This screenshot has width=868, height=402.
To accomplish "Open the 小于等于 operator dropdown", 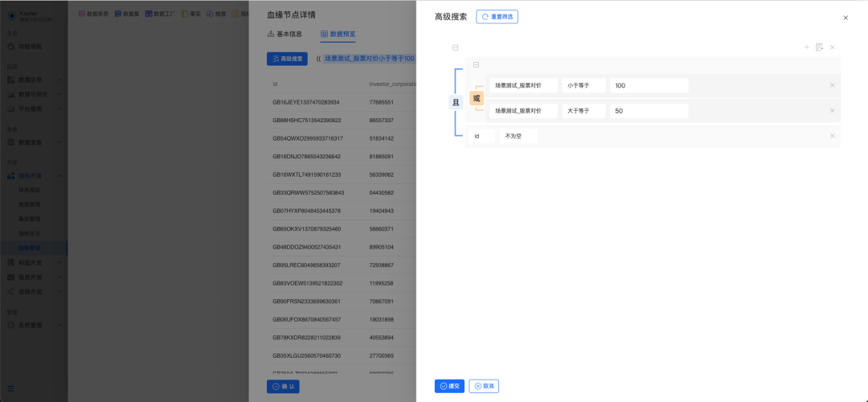I will [x=584, y=85].
